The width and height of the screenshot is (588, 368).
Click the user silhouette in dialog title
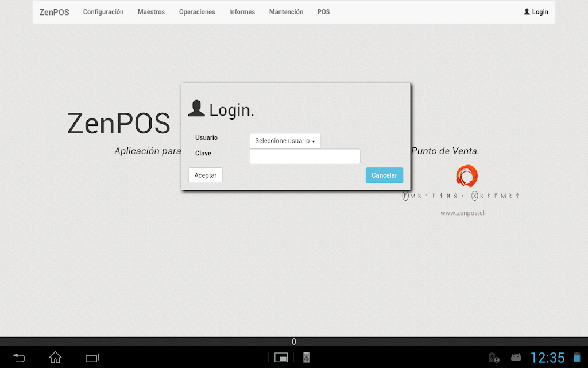tap(196, 109)
